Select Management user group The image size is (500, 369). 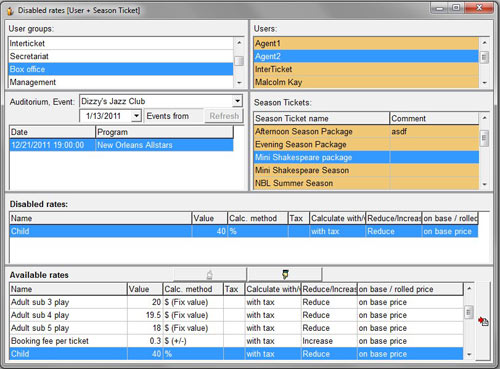pyautogui.click(x=121, y=82)
